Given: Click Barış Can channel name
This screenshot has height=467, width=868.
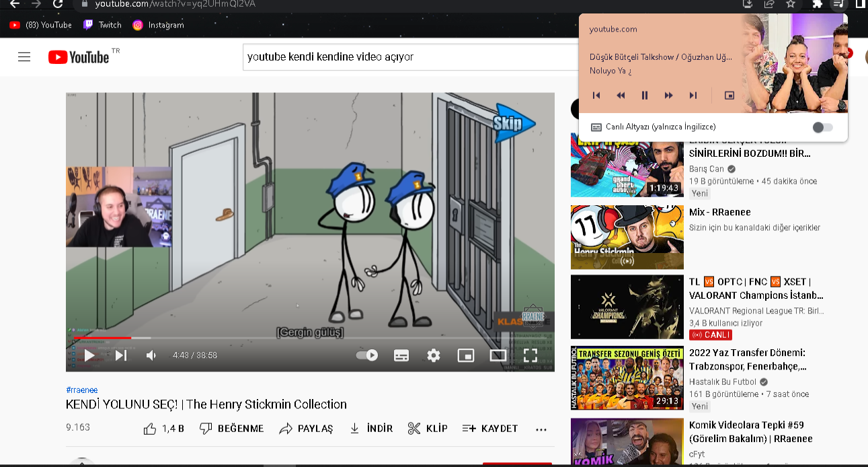Looking at the screenshot, I should point(707,169).
